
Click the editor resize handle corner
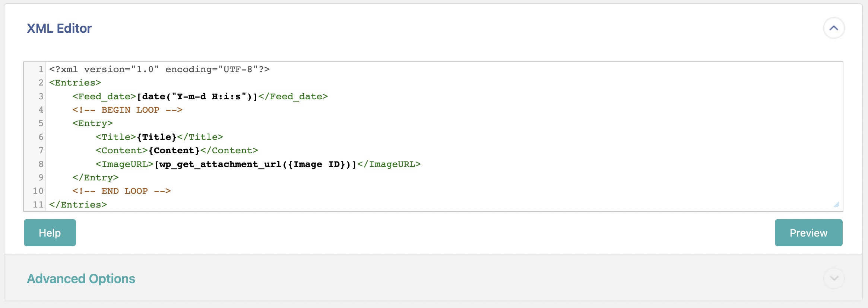coord(836,205)
